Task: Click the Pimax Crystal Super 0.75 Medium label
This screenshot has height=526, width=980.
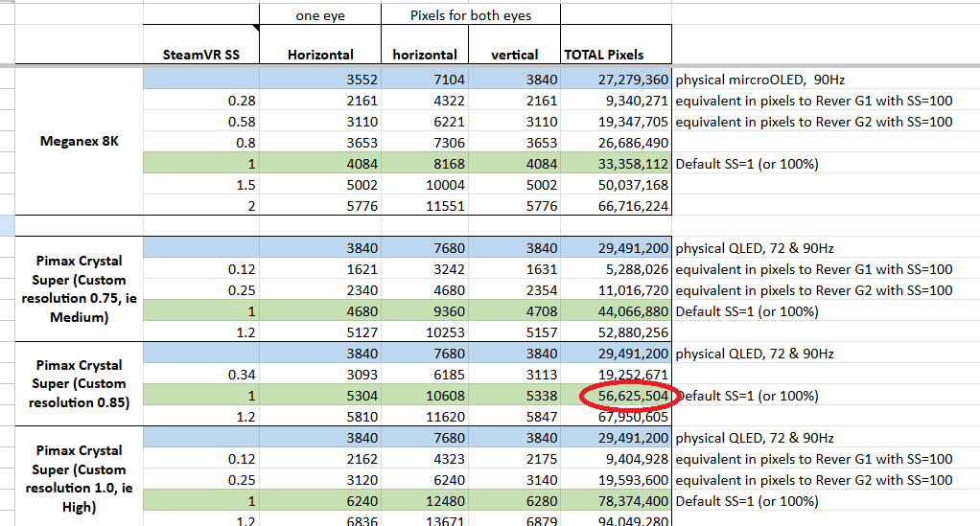Action: 80,288
